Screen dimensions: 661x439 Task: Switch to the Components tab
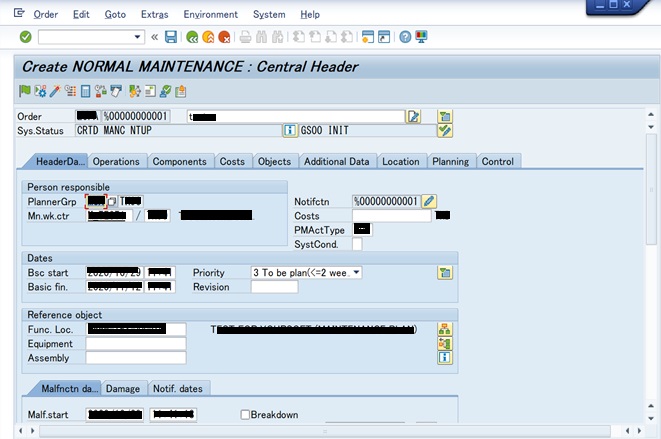(x=179, y=161)
